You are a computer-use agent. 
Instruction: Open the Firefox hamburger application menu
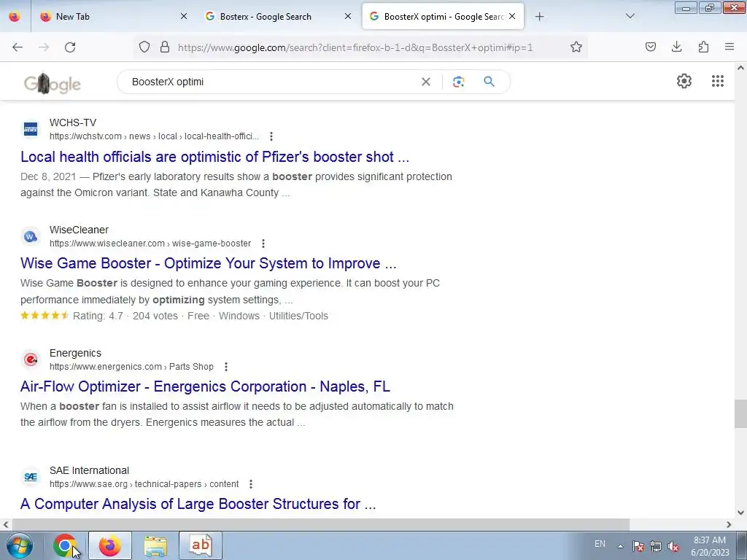(729, 47)
